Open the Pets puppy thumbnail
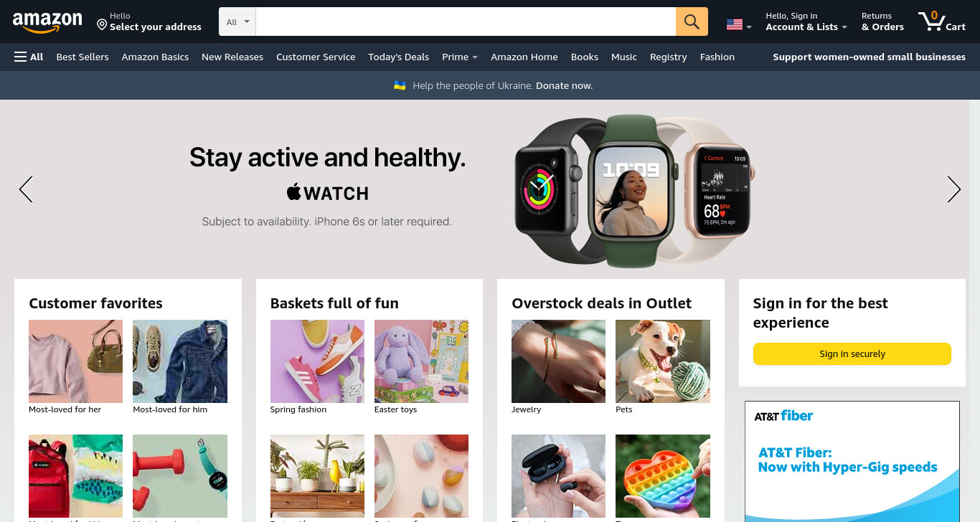 pyautogui.click(x=663, y=361)
